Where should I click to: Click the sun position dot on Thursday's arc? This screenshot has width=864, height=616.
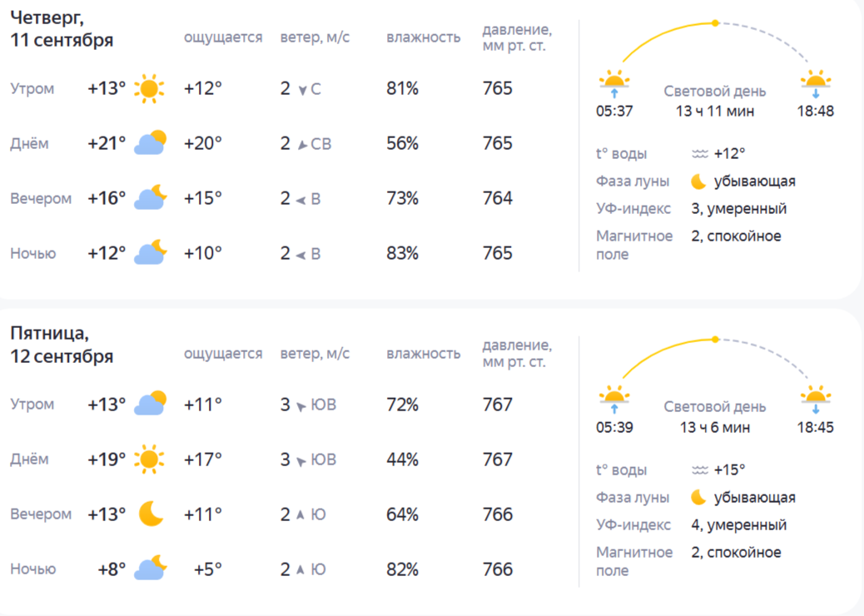pos(715,23)
